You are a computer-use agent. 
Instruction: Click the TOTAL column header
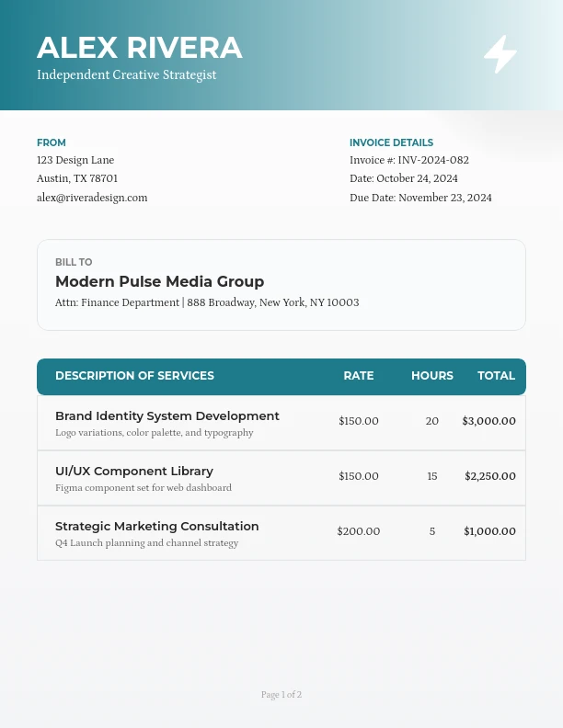(496, 376)
